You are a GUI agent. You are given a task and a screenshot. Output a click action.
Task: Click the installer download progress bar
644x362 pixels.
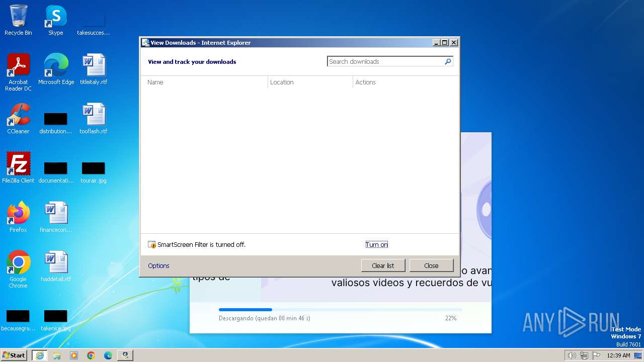pyautogui.click(x=340, y=310)
